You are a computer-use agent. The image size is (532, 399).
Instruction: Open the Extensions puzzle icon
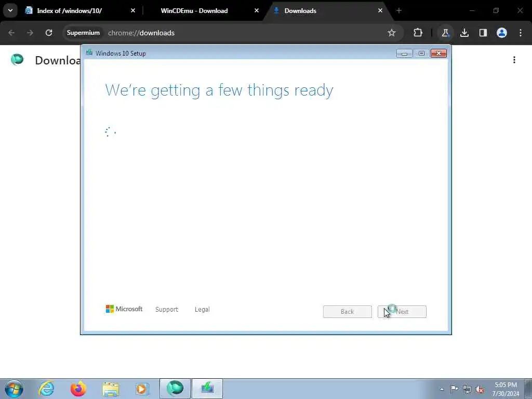(x=418, y=33)
